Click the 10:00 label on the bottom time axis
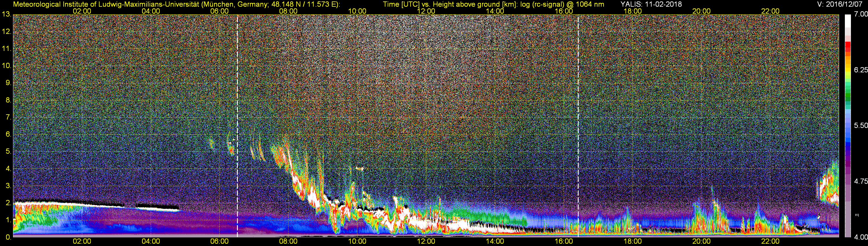This screenshot has width=868, height=246. [357, 241]
